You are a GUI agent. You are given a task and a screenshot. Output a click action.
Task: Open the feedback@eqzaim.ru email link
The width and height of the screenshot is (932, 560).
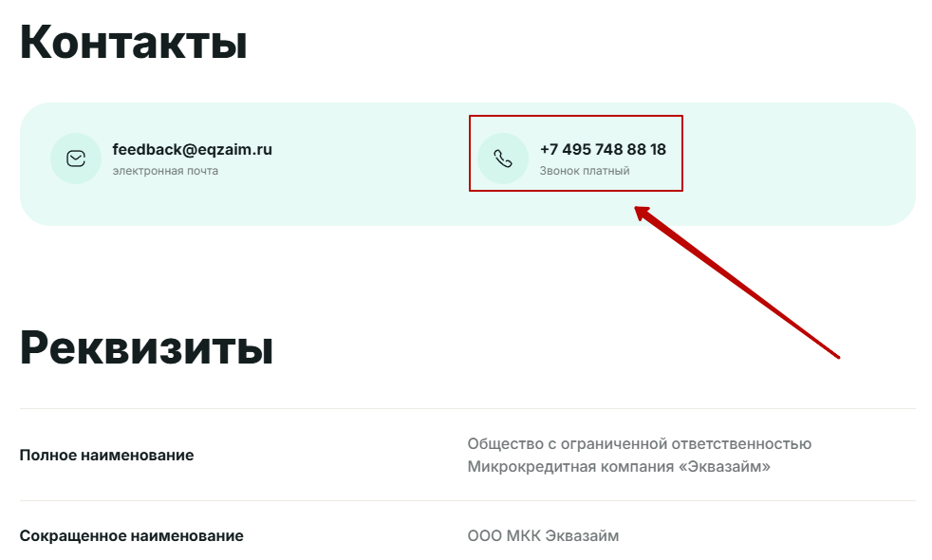[192, 149]
